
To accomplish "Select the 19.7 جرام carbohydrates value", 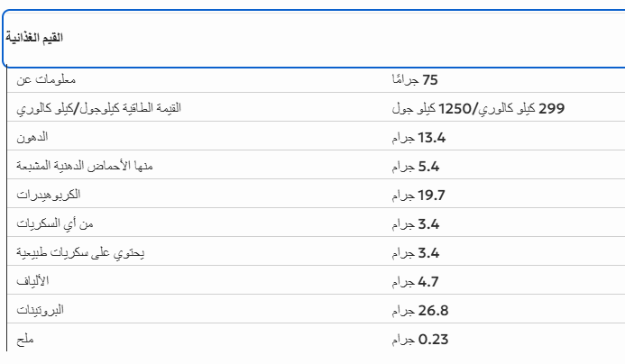I will (419, 195).
